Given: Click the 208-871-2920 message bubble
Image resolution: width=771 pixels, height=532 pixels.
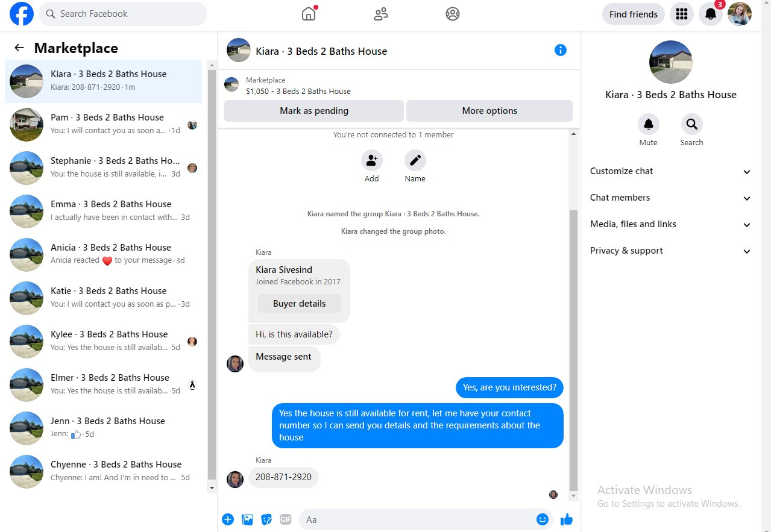Looking at the screenshot, I should [x=283, y=477].
